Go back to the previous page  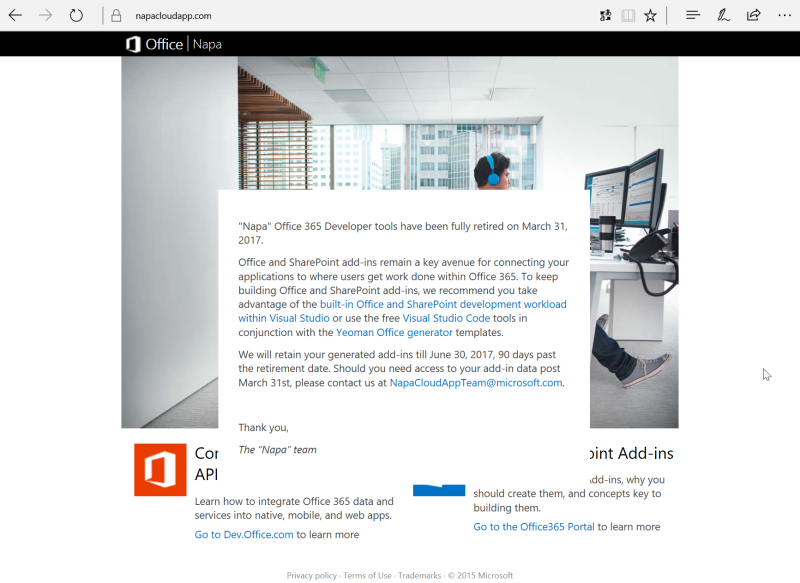click(x=15, y=15)
